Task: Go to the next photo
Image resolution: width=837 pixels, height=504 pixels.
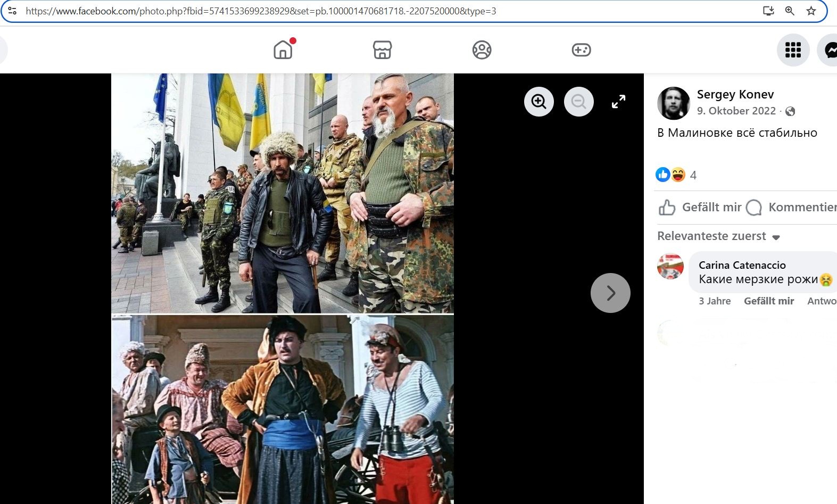Action: coord(610,293)
